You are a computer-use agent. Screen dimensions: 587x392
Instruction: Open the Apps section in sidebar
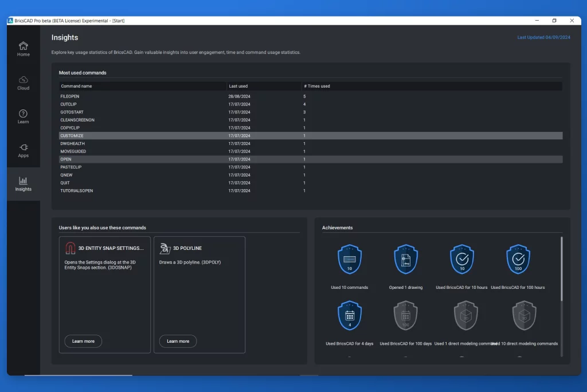tap(23, 151)
